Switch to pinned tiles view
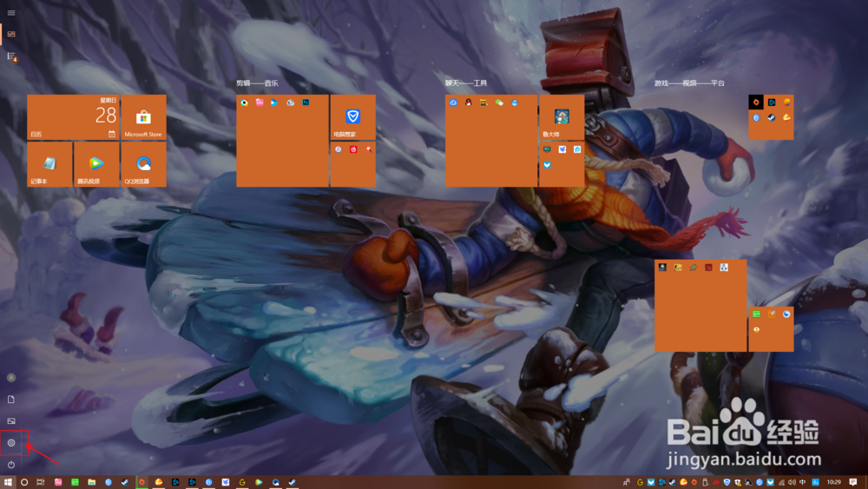Screen dimensions: 868x489 click(11, 35)
